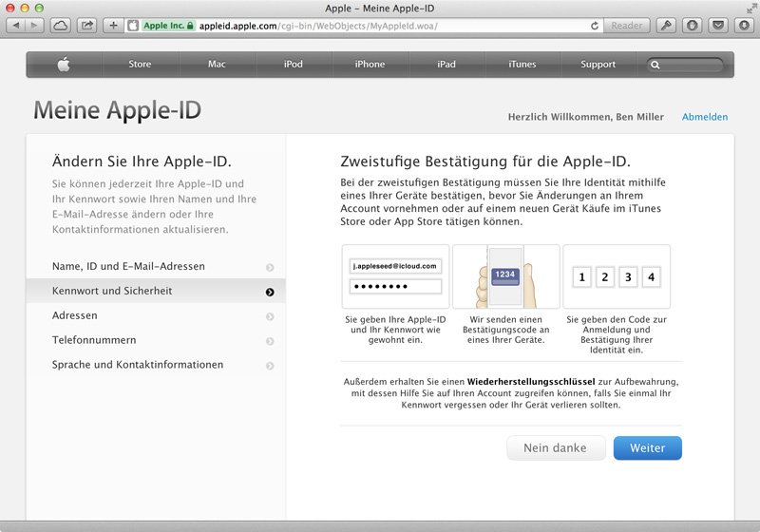Open the iPad tab

click(x=446, y=65)
